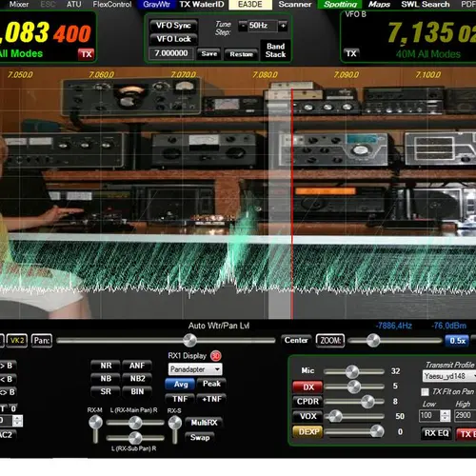Toggle NB noise blanker
Screen dimensions: 476x476
tap(106, 379)
